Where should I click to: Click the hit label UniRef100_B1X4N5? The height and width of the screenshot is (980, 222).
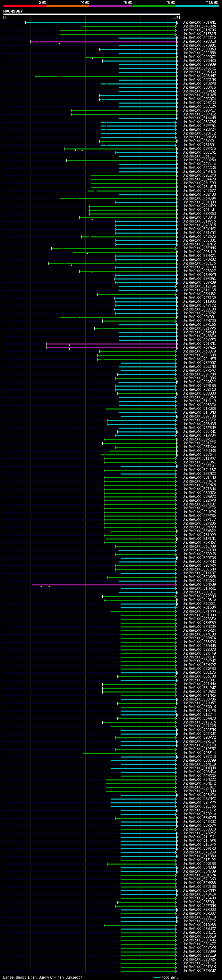199,118
